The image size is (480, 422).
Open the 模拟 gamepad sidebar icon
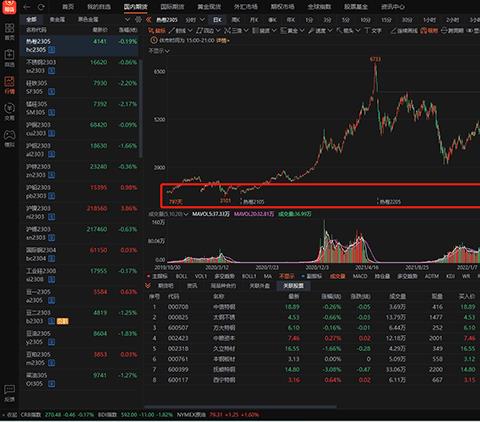pyautogui.click(x=9, y=138)
